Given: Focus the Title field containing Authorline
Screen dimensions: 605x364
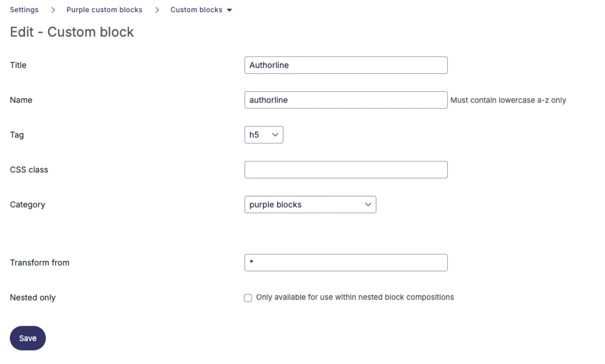Looking at the screenshot, I should click(346, 65).
